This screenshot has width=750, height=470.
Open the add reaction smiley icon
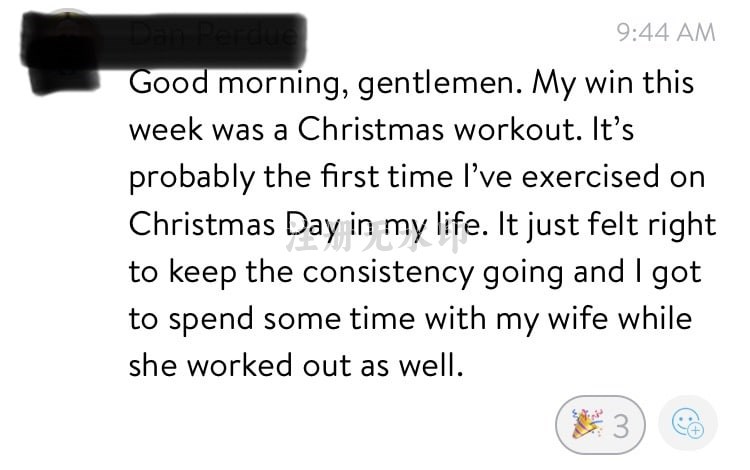[688, 423]
